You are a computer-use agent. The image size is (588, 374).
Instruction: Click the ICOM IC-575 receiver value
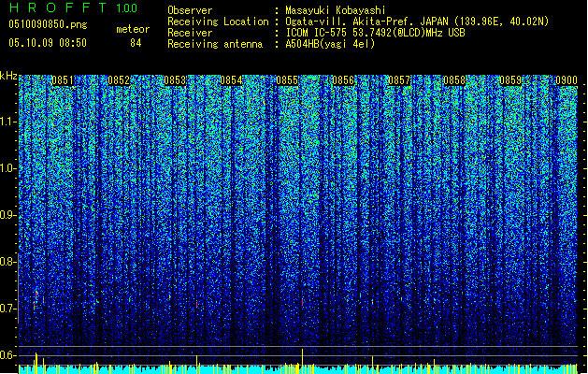pos(376,33)
